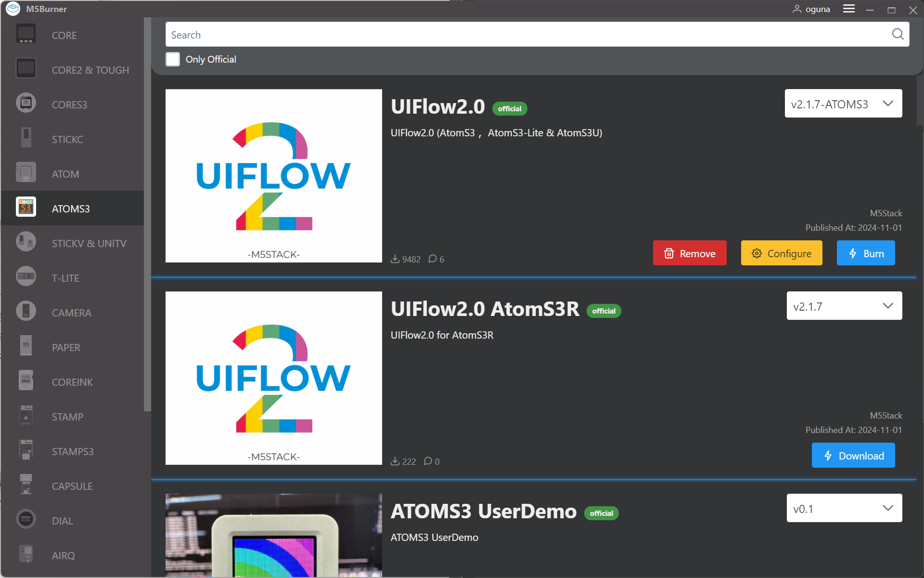Download the UIFlow2.0 AtomS3R firmware
Viewport: 924px width, 578px height.
pos(853,456)
